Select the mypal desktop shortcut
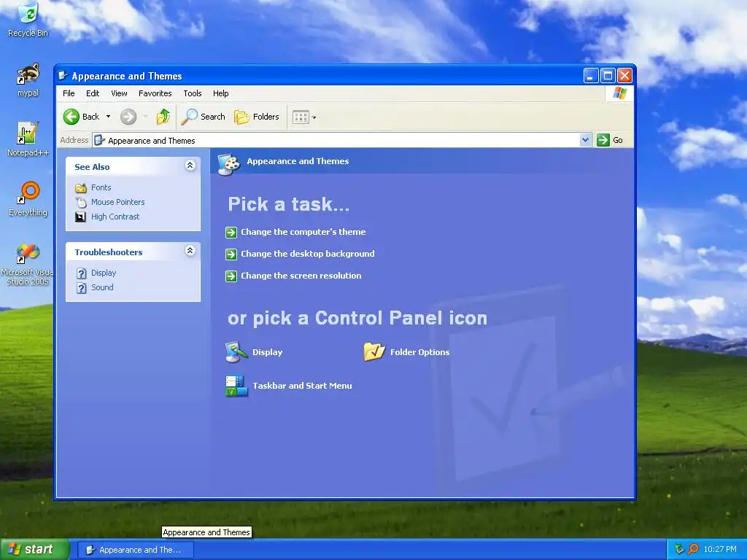Viewport: 747px width, 560px height. tap(28, 80)
